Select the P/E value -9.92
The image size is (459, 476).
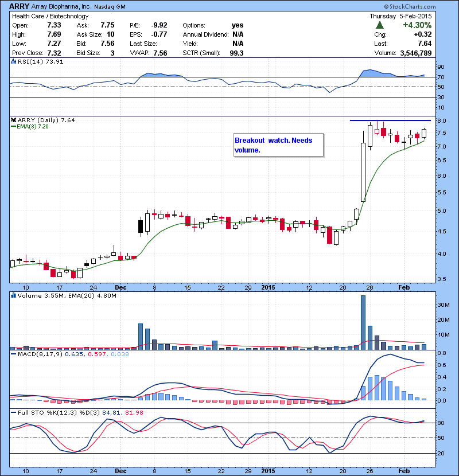tap(160, 25)
